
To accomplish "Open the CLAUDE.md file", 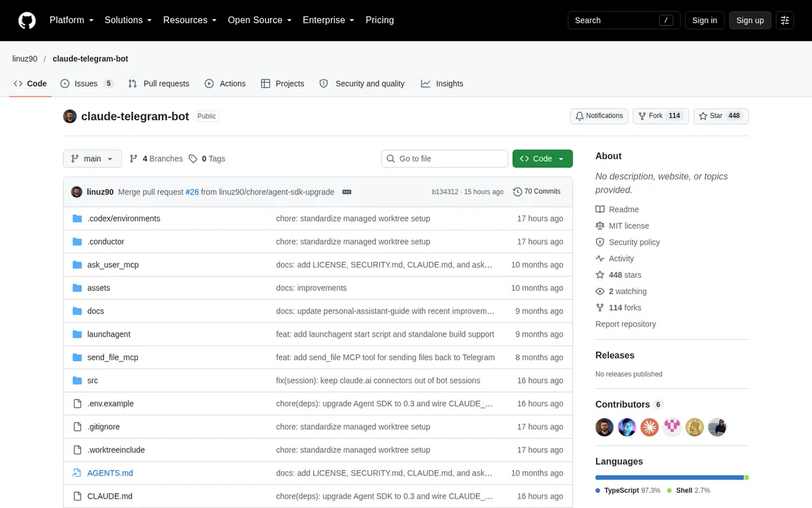I will click(x=110, y=496).
